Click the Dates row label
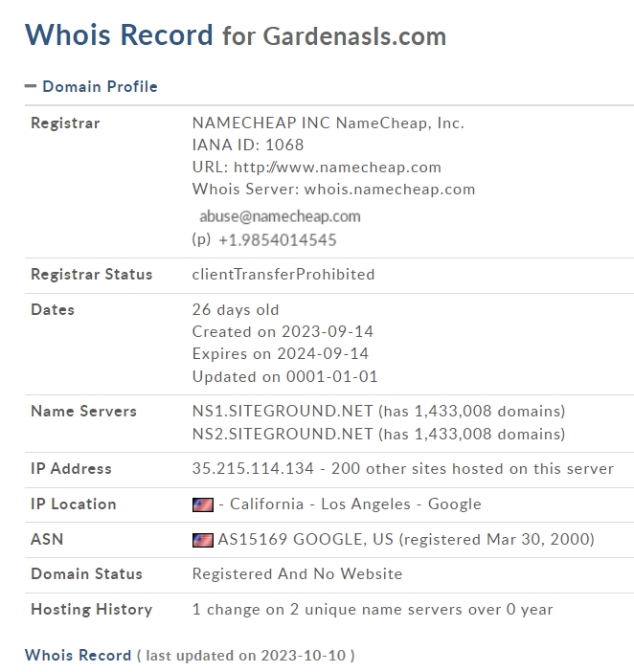Viewport: 634px width, 672px height. (53, 309)
